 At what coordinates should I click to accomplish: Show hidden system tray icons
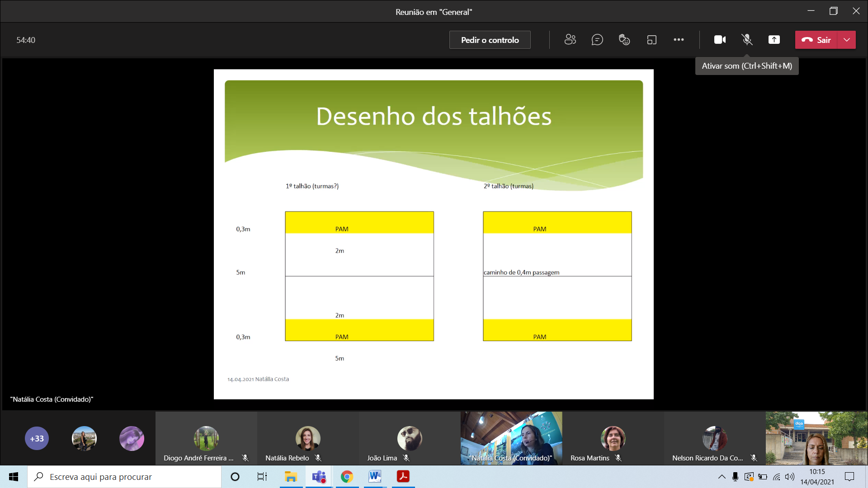click(722, 477)
